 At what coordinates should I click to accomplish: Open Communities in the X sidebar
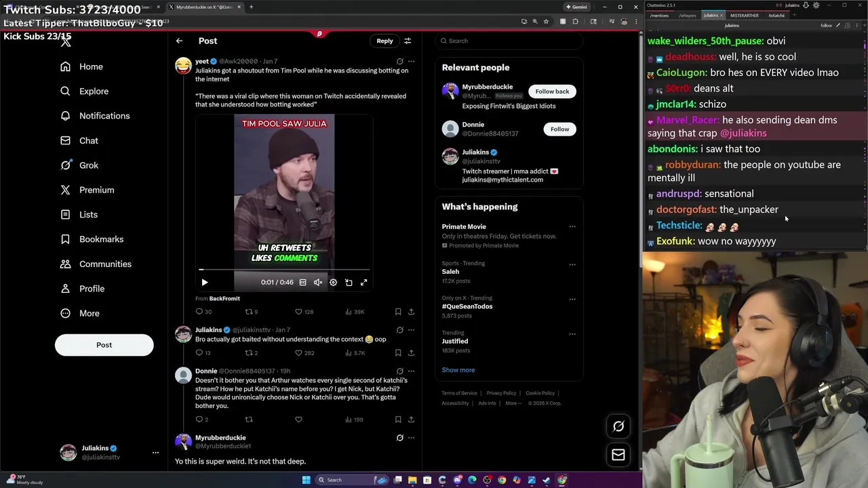click(x=96, y=264)
